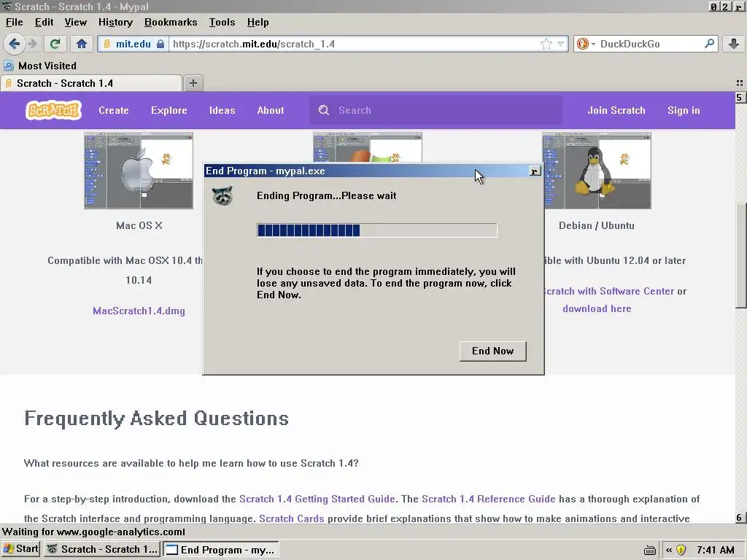Click the security shield tray icon

681,550
